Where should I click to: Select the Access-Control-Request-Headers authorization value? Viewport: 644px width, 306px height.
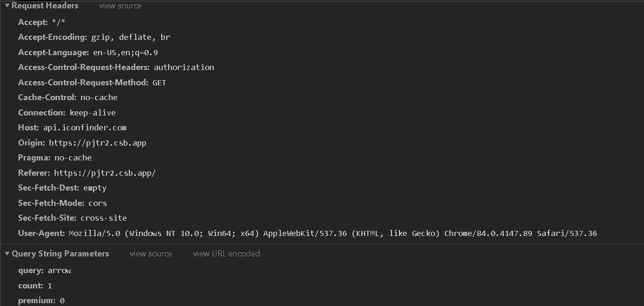184,67
